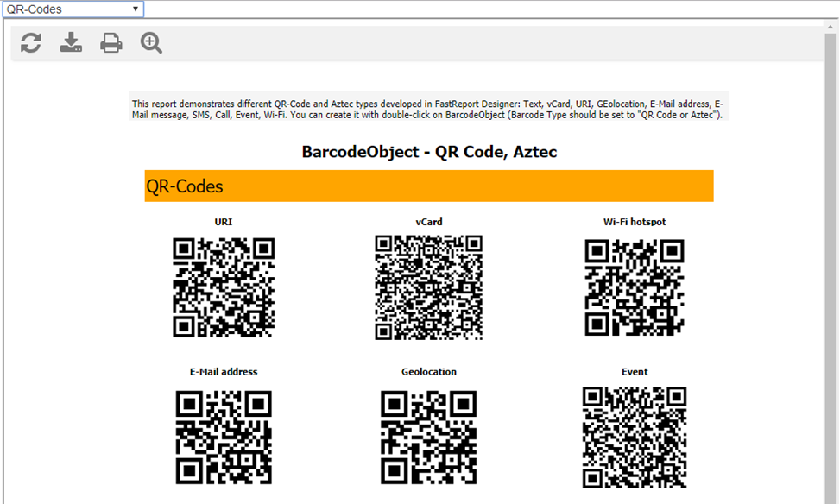Refresh the report with the reload icon
This screenshot has height=504, width=840.
pyautogui.click(x=31, y=43)
